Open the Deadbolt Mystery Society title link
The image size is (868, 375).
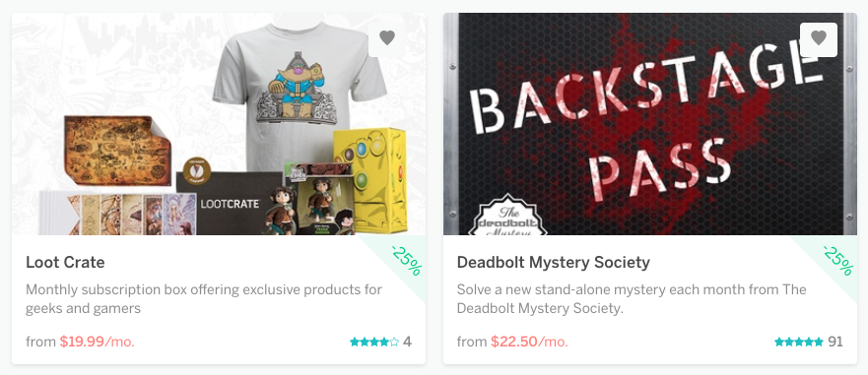(553, 262)
